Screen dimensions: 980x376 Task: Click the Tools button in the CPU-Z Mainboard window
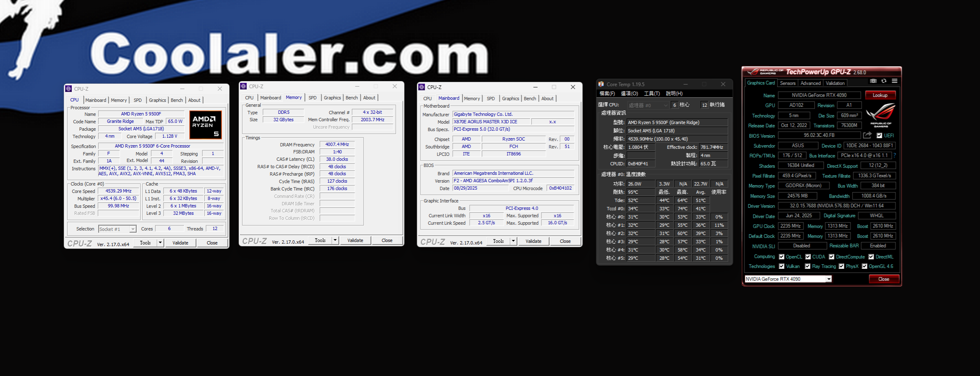pos(499,241)
